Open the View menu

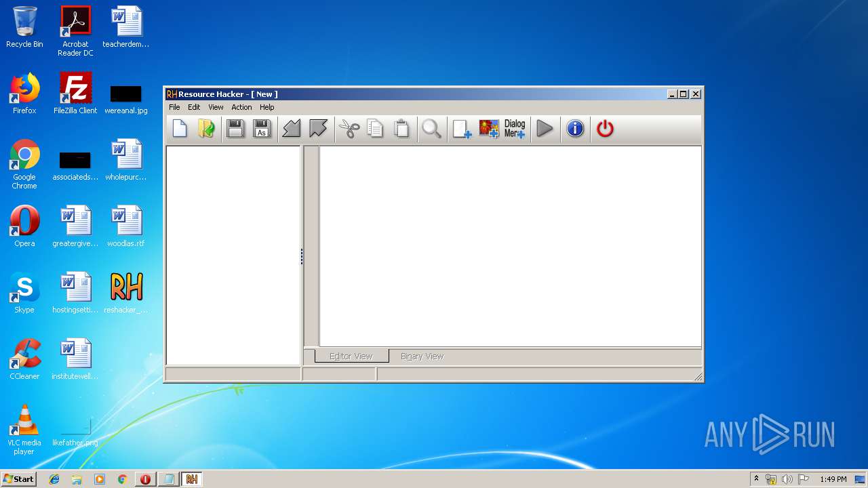[216, 107]
